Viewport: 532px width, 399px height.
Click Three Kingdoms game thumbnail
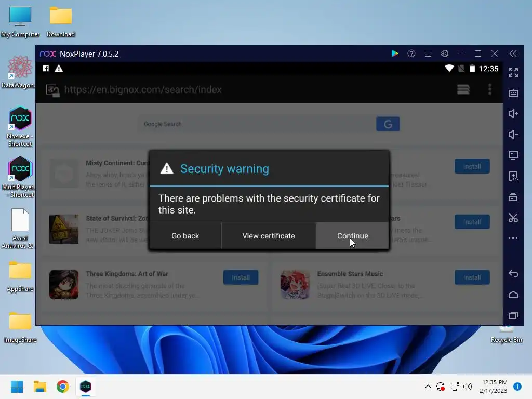tap(64, 284)
